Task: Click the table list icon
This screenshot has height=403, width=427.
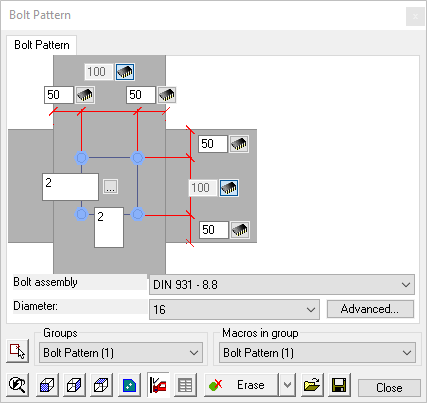Action: click(x=185, y=385)
